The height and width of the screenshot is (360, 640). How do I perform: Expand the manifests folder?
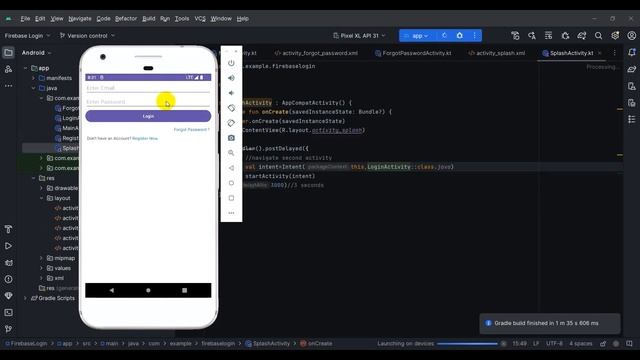click(x=33, y=78)
